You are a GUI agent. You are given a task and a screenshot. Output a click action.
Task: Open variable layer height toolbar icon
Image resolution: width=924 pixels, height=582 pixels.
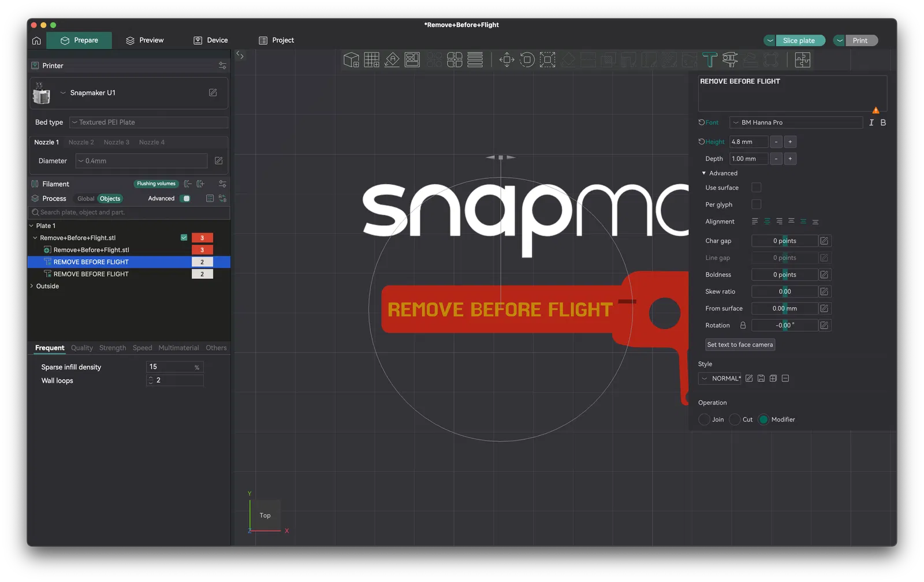(475, 60)
